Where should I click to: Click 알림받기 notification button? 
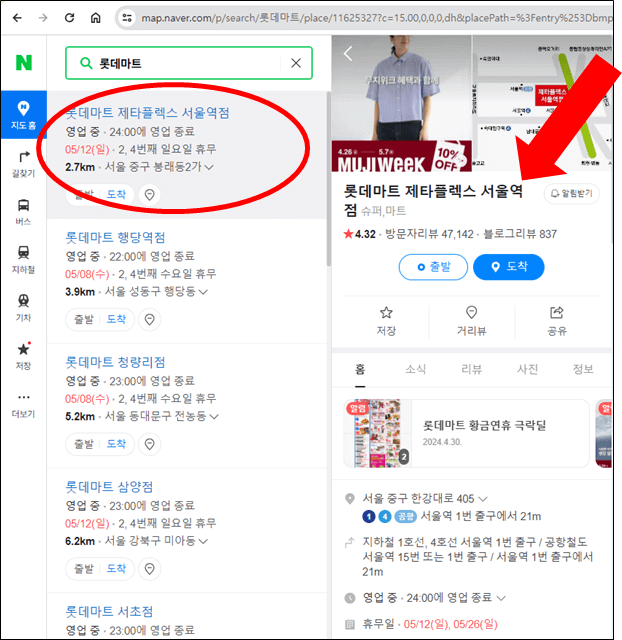pos(571,193)
